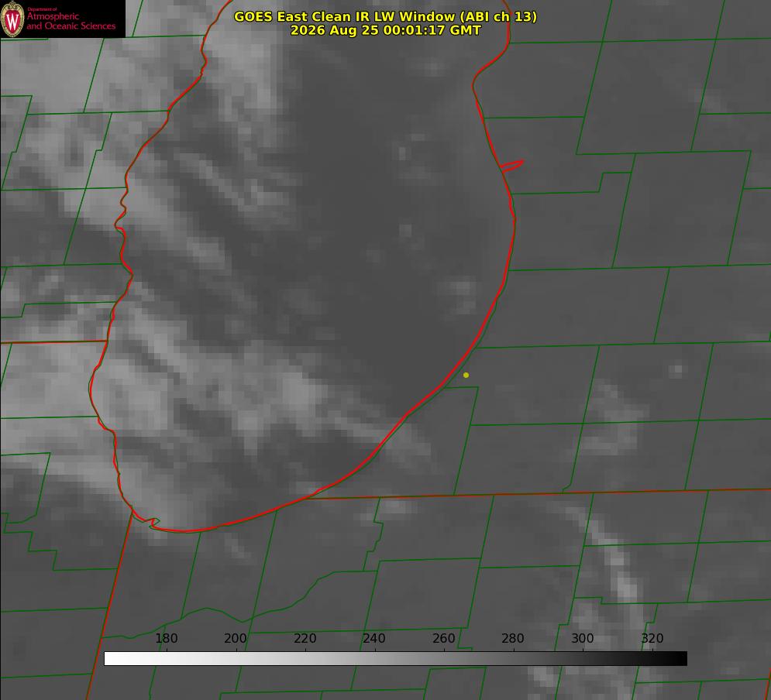This screenshot has height=700, width=771.
Task: Click the 240 colorbar label
Action: point(374,638)
